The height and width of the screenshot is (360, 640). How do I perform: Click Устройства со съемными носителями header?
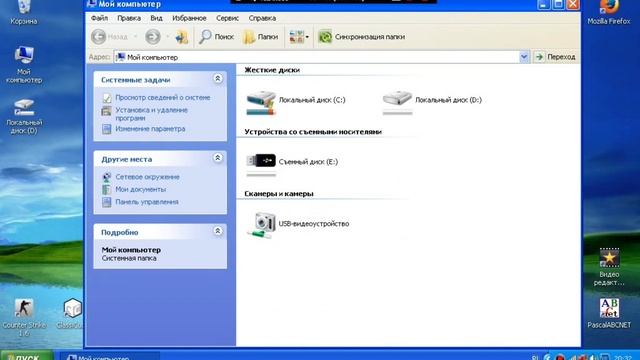(313, 132)
